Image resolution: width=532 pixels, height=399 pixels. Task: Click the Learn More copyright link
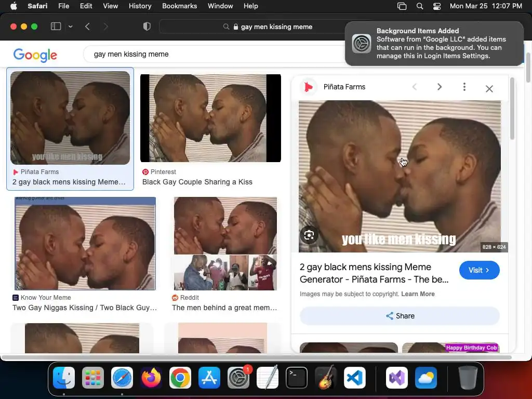[418, 294]
